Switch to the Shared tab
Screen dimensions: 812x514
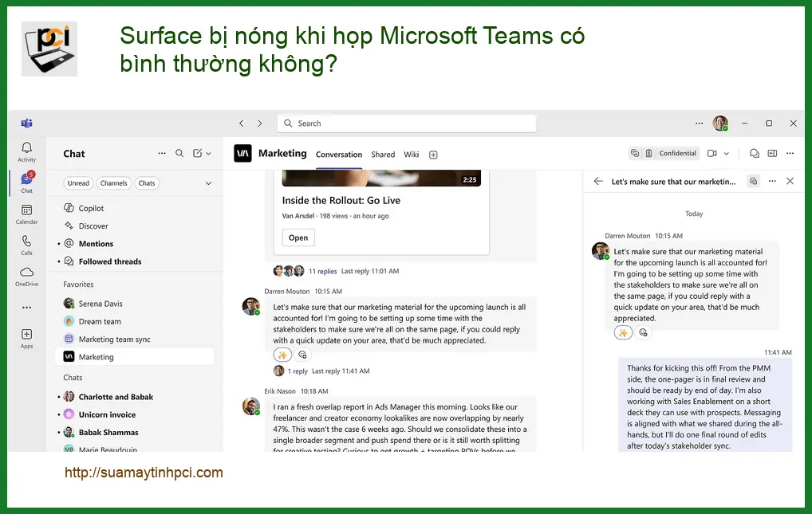pyautogui.click(x=383, y=155)
